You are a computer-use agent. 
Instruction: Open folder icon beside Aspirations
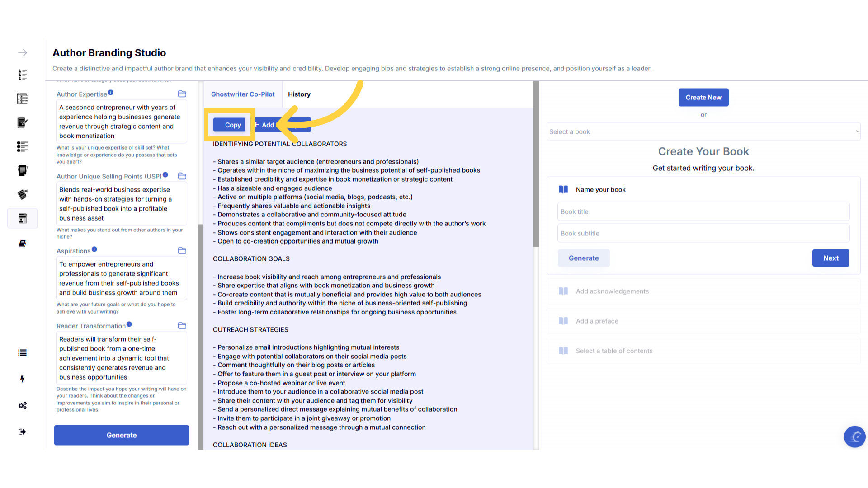coord(182,251)
